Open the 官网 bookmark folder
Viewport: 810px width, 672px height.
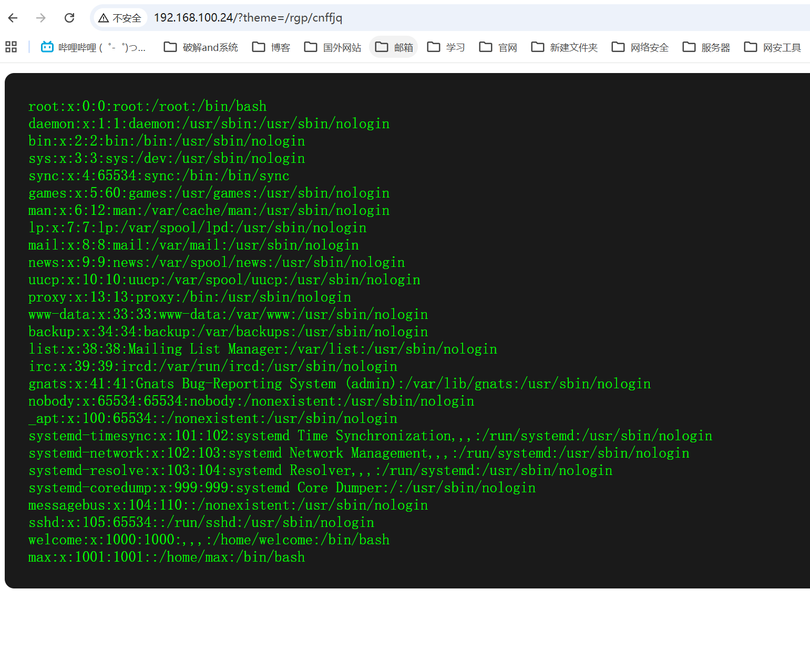coord(498,47)
